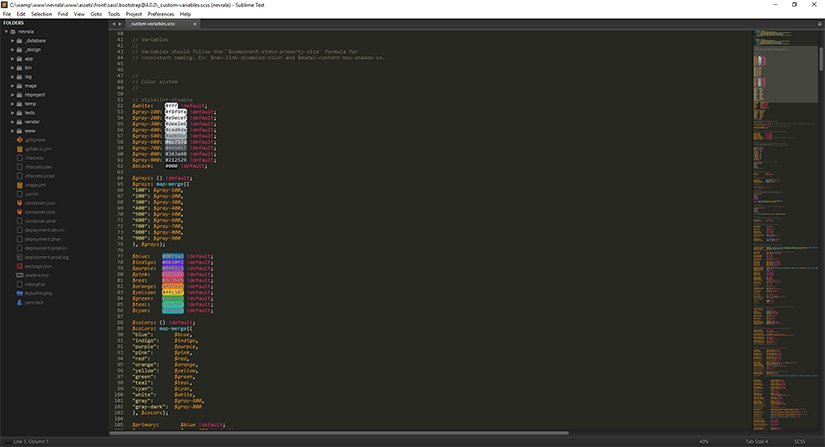Click the package.json npm icon
The height and width of the screenshot is (447, 825).
point(19,266)
